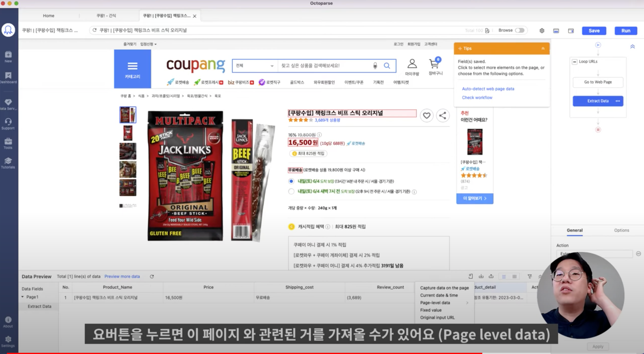644x354 pixels.
Task: Open Coupang search category 전체 dropdown
Action: [255, 65]
